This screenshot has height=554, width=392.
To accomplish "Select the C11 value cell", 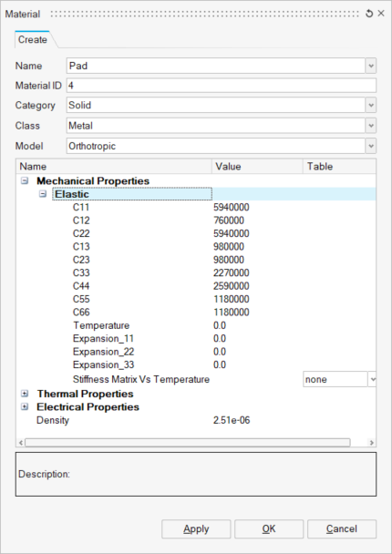I will (232, 207).
